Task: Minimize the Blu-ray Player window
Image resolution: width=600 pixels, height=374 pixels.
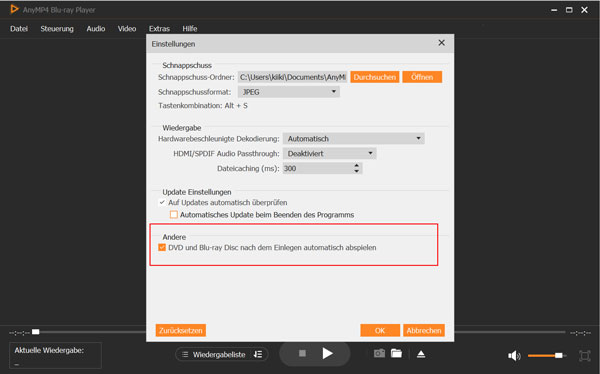Action: [554, 10]
